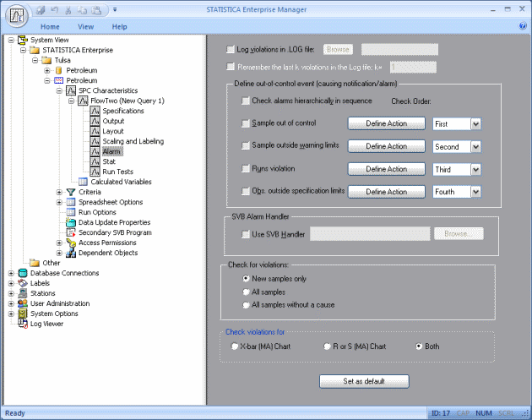532x420 pixels.
Task: Click Define Action for Runs violation
Action: [386, 169]
